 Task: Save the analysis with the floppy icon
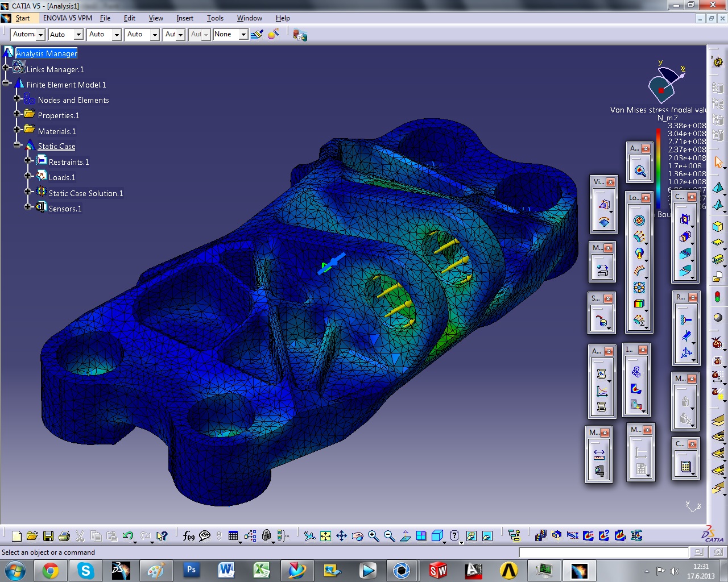pyautogui.click(x=48, y=535)
